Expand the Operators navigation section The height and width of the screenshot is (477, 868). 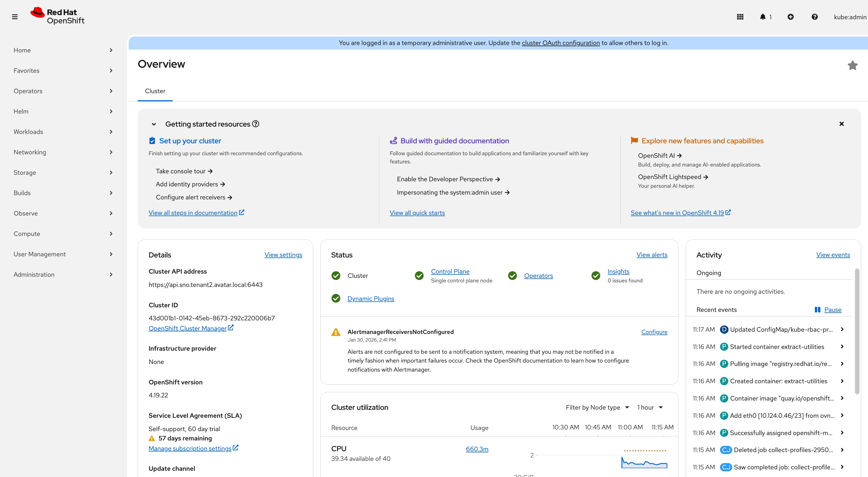(63, 91)
